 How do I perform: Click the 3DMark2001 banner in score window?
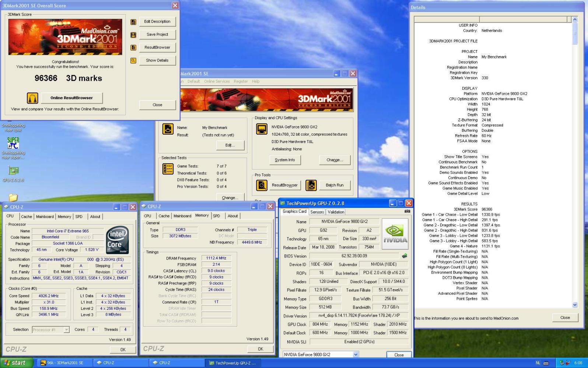pos(65,37)
